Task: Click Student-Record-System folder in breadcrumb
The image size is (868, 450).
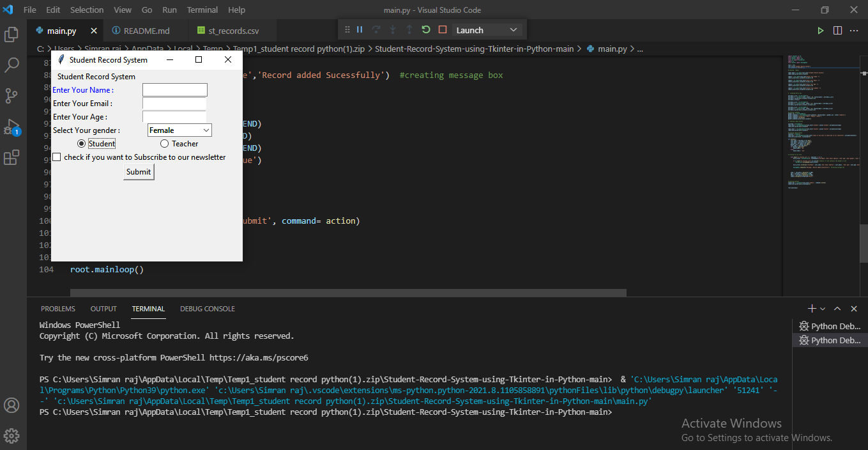Action: coord(474,49)
